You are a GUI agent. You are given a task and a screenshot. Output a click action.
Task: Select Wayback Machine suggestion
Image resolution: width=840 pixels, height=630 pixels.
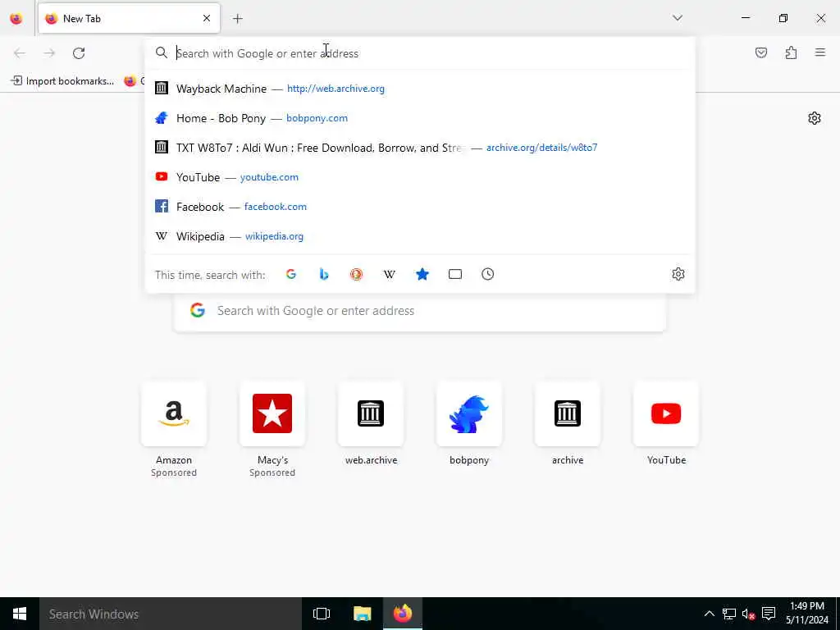[420, 89]
